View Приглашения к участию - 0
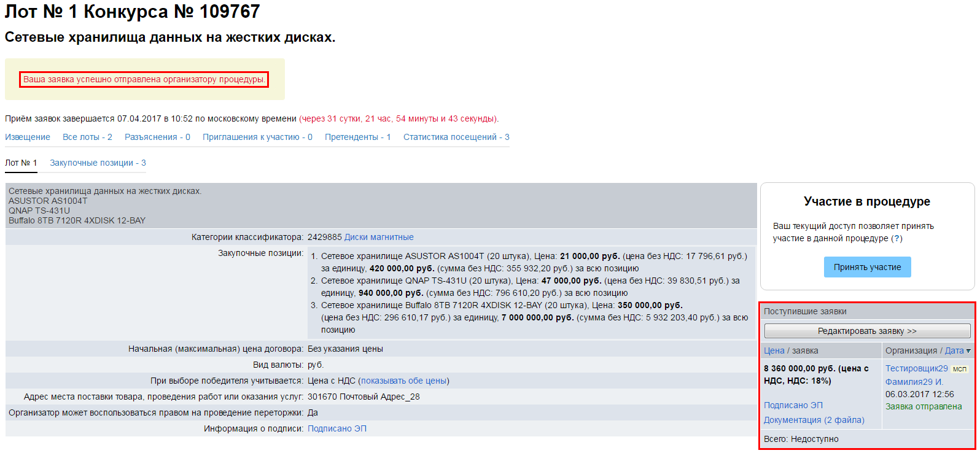Viewport: 980px width, 453px height. [x=257, y=137]
